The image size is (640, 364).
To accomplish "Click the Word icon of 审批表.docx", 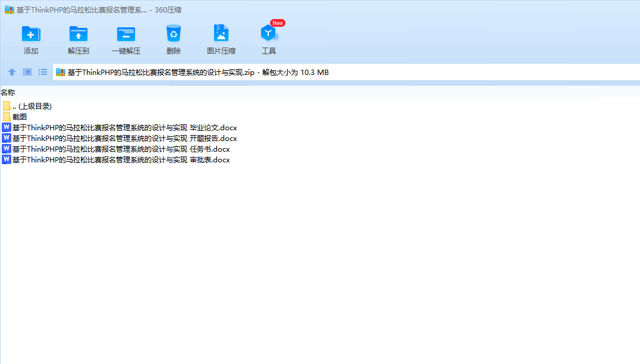I will pos(6,159).
